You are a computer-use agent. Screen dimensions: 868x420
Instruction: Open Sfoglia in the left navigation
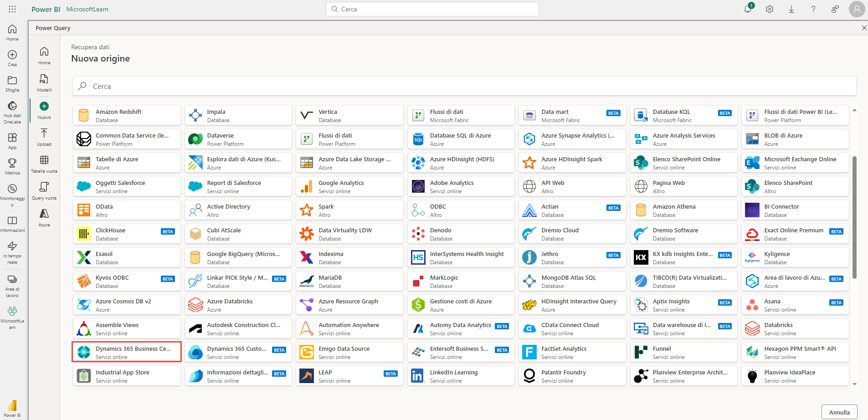(x=12, y=84)
